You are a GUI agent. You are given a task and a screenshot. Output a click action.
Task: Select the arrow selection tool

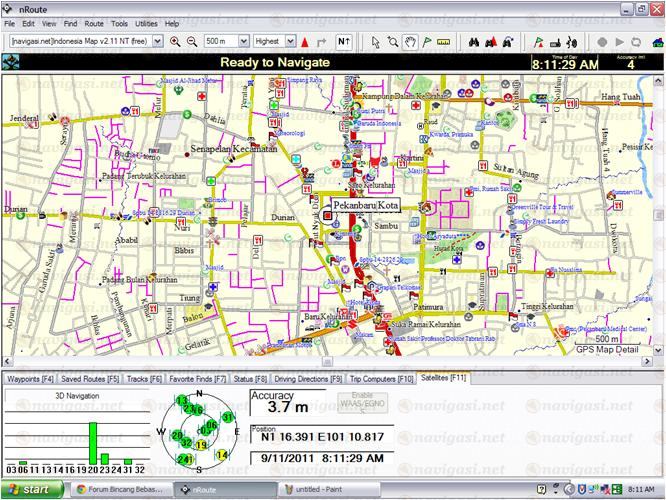[375, 42]
